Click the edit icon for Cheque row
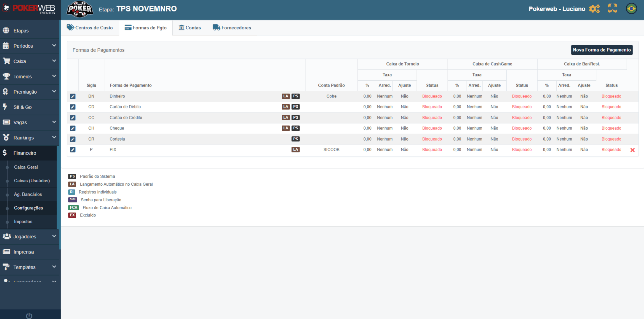Viewport: 644px width, 319px height. pyautogui.click(x=73, y=128)
